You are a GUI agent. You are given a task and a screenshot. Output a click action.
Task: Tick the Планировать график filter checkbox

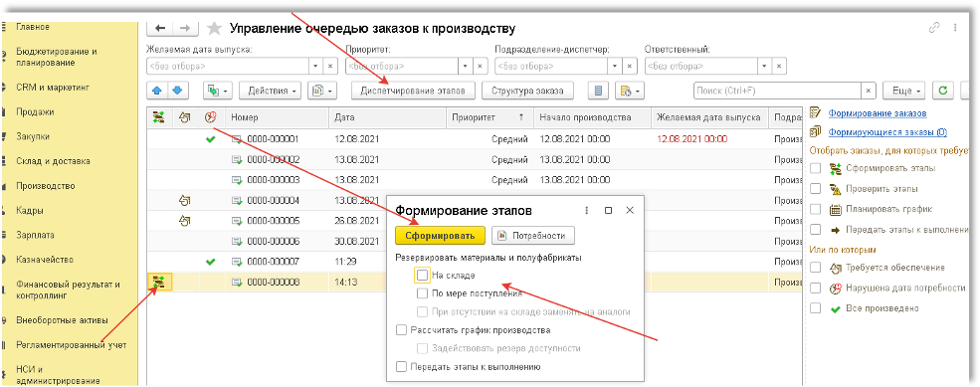point(815,209)
